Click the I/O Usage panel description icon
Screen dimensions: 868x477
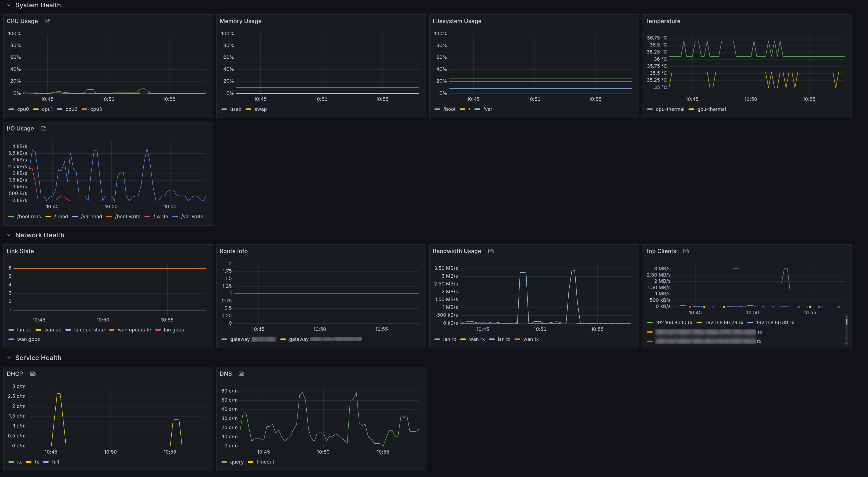coord(44,128)
